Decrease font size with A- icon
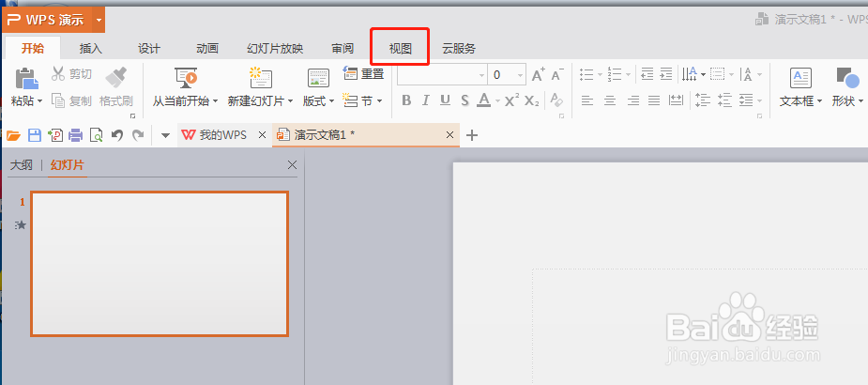The width and height of the screenshot is (868, 385). tap(557, 75)
